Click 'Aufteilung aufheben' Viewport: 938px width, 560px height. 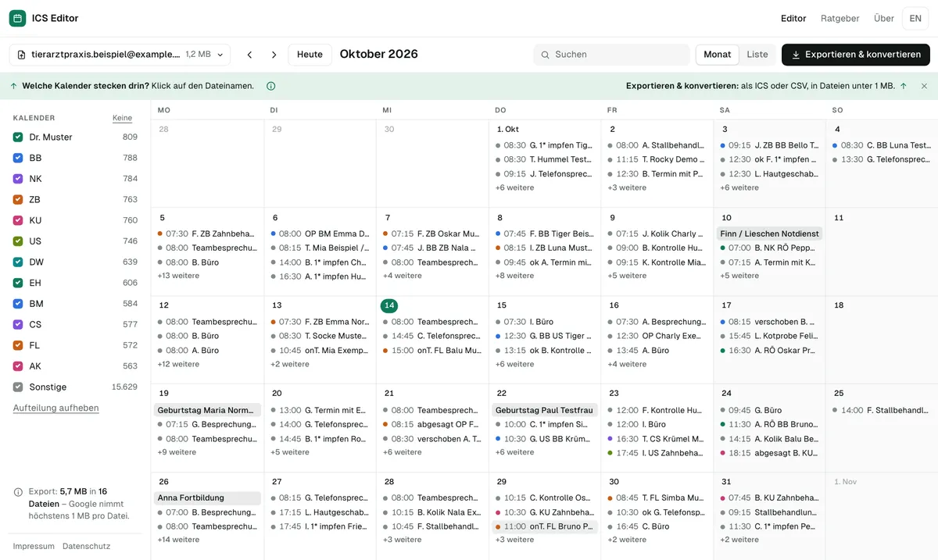[56, 408]
